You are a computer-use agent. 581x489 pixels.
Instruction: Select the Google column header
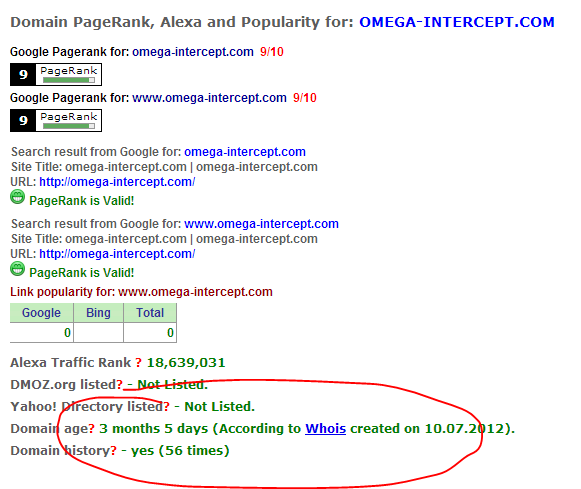pos(42,313)
